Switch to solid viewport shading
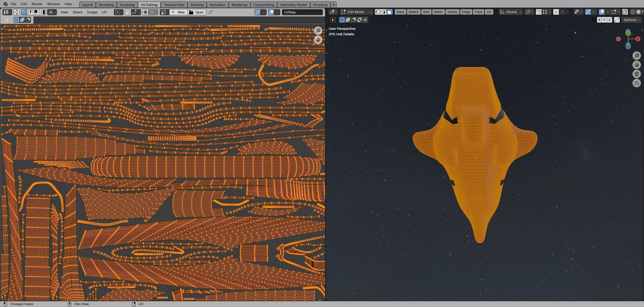 pos(639,12)
